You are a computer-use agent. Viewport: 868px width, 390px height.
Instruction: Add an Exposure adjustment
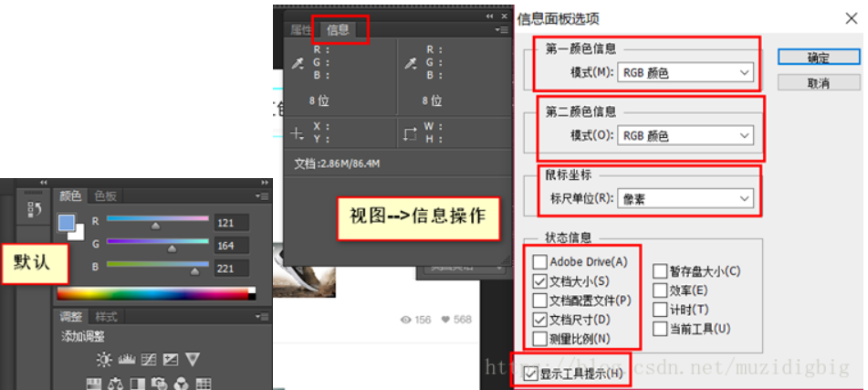171,360
